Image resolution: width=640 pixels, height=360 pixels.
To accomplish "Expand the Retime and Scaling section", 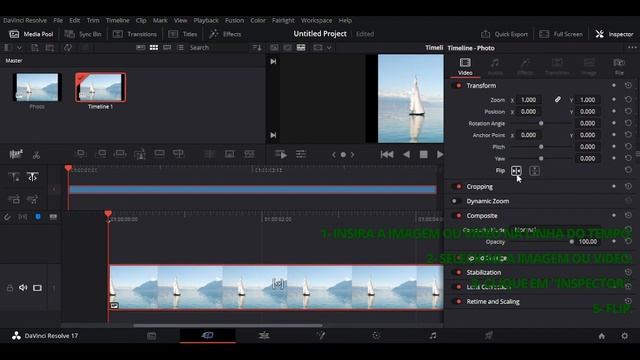I will (493, 302).
